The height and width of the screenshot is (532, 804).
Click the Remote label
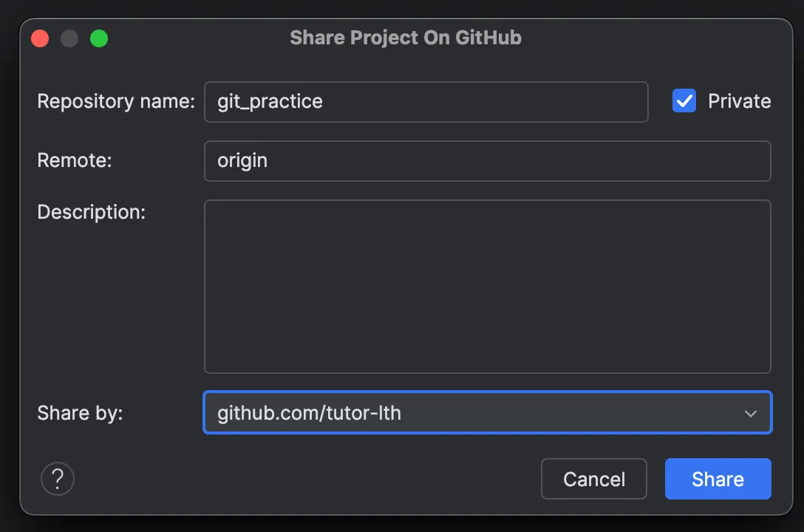pyautogui.click(x=75, y=160)
